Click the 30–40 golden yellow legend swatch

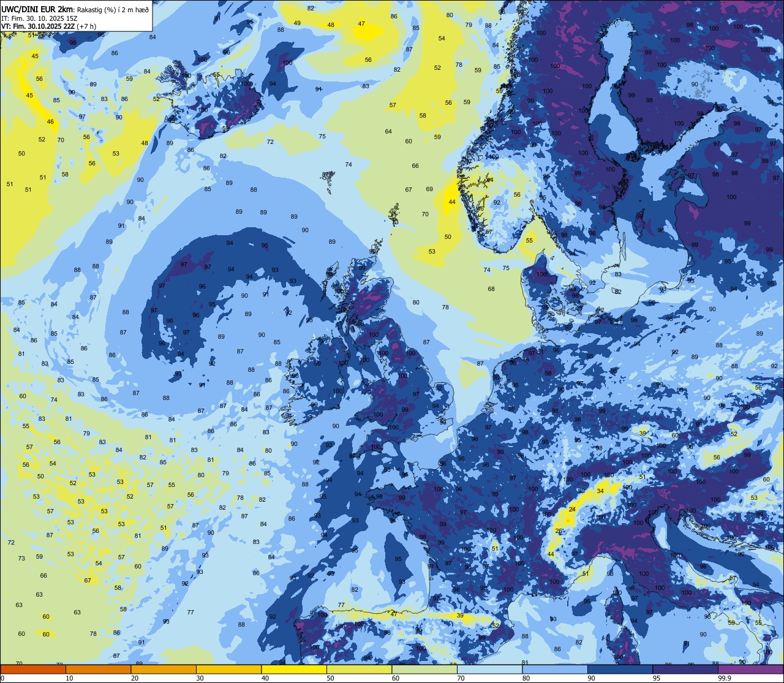(228, 670)
